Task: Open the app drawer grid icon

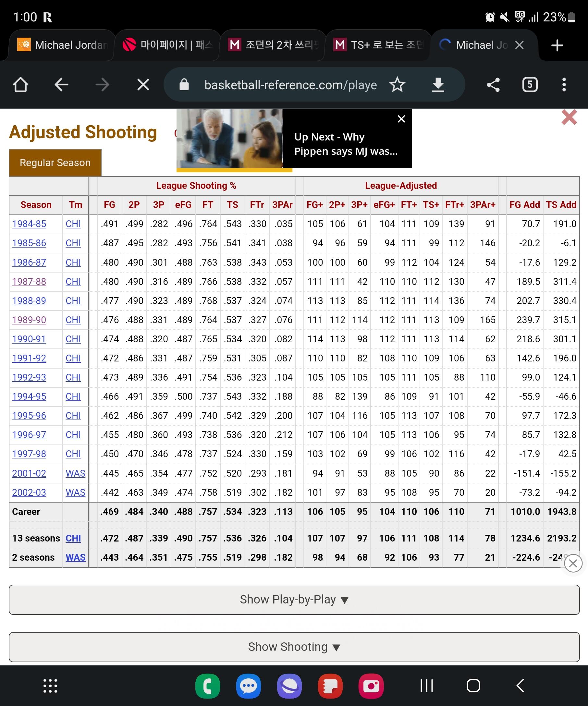Action: tap(50, 686)
